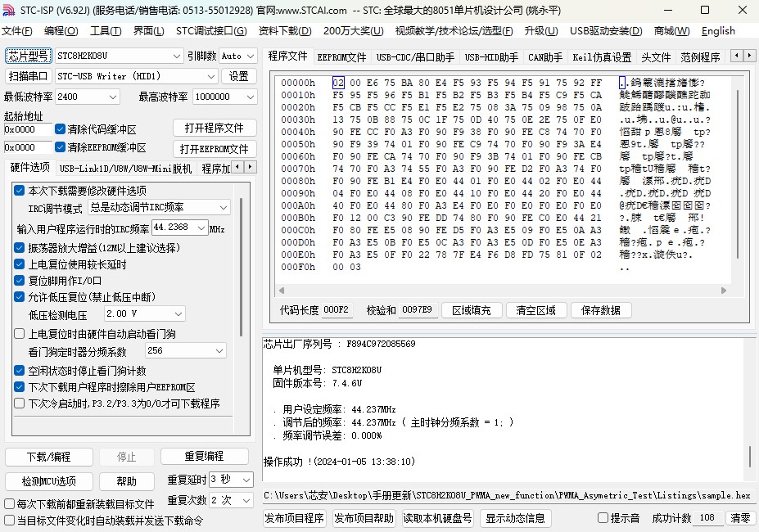759x532 pixels.
Task: Click 下载/编程 button
Action: point(48,457)
